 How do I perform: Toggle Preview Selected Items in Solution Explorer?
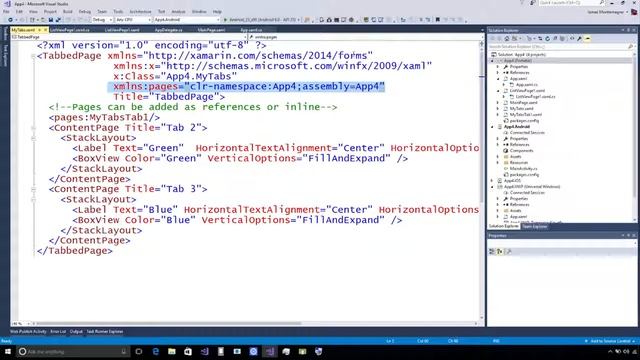point(588,38)
